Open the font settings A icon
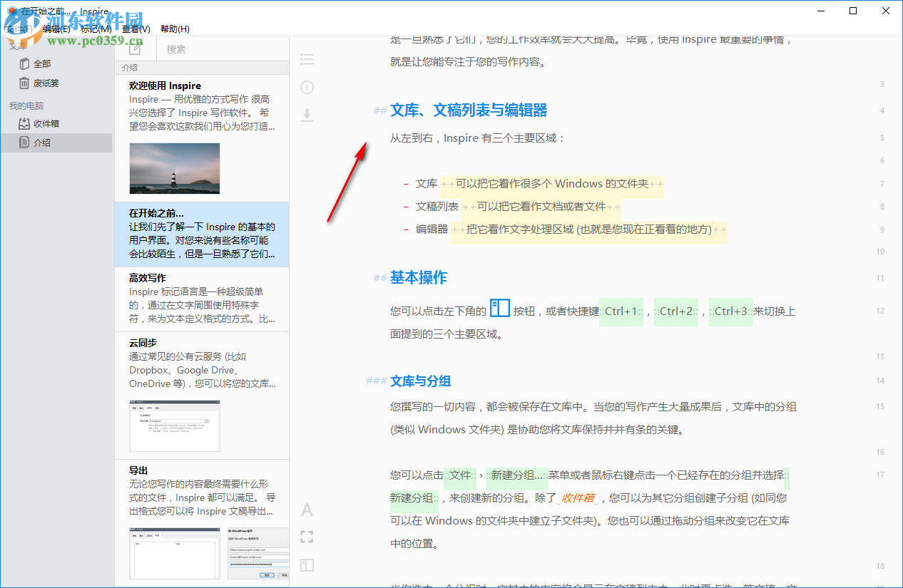 pyautogui.click(x=307, y=510)
